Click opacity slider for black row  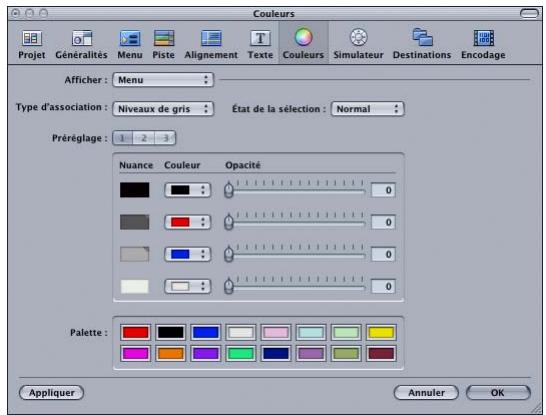295,190
